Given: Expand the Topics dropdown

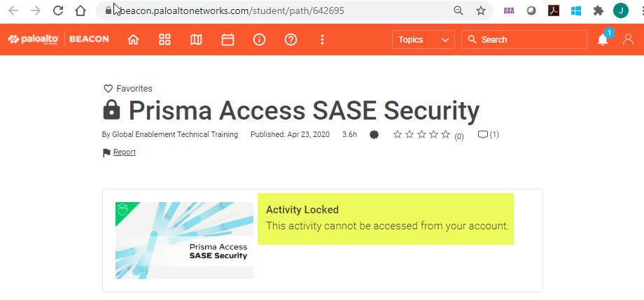Looking at the screenshot, I should tap(423, 40).
